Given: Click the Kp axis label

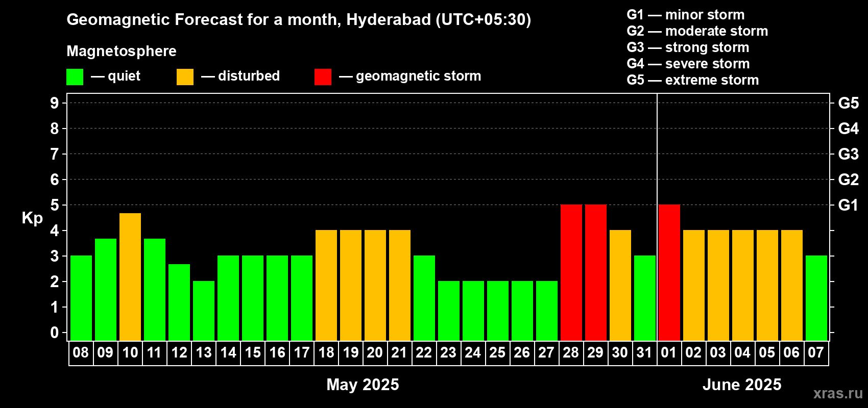Looking at the screenshot, I should point(32,218).
